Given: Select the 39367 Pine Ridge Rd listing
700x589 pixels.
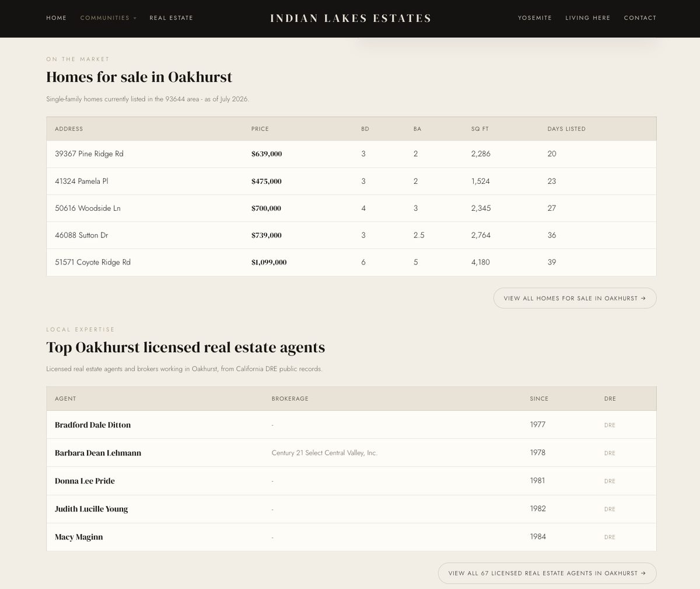Looking at the screenshot, I should pos(351,154).
